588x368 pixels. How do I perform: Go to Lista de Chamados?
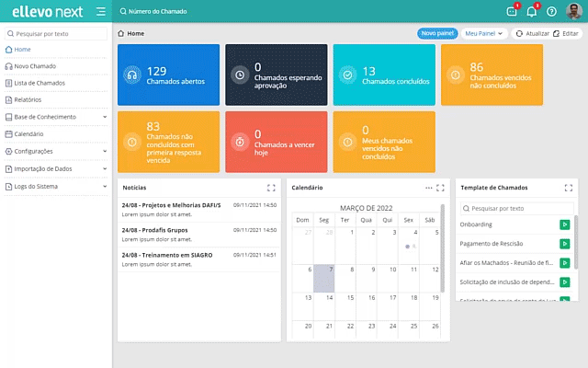[x=39, y=83]
